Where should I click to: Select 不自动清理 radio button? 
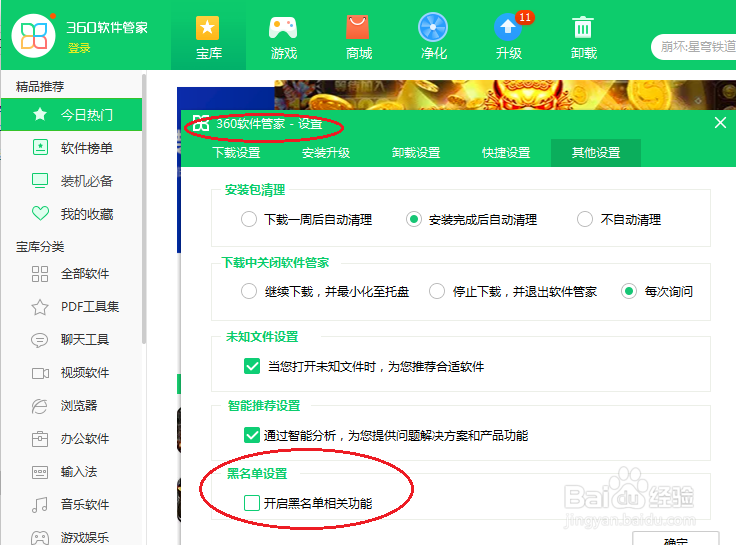coord(585,219)
